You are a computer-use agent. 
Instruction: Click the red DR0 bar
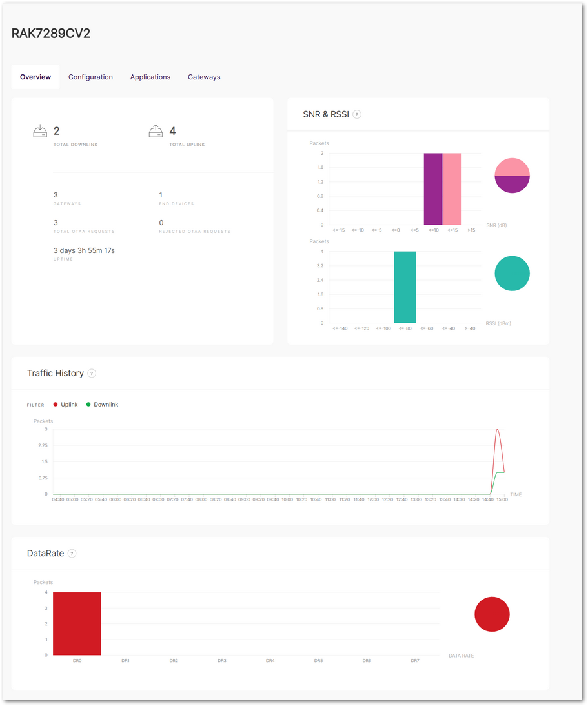(77, 623)
